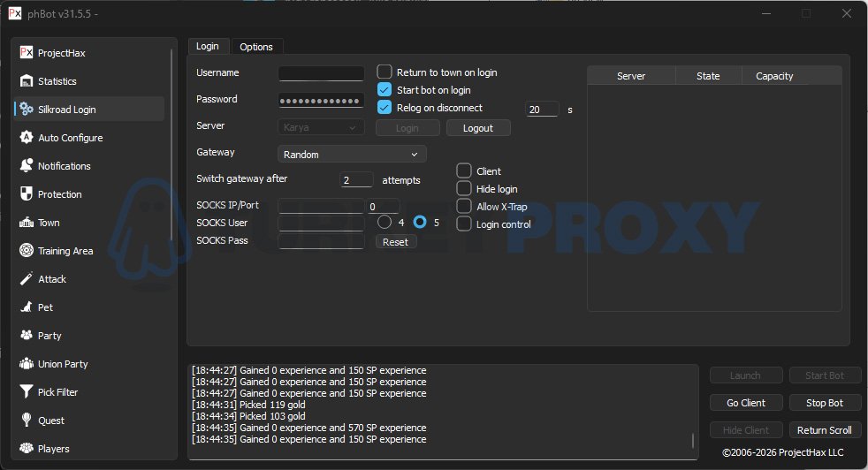Click the SOCKS Pass field

[321, 241]
